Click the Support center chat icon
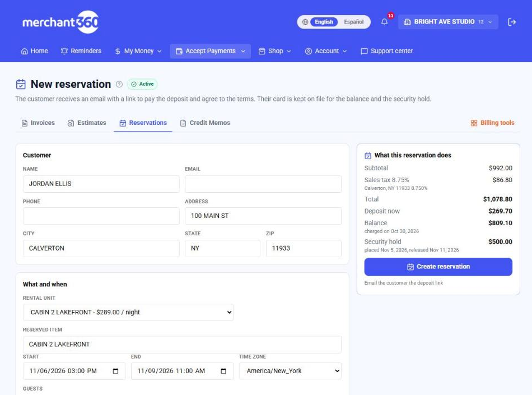The height and width of the screenshot is (395, 532). point(364,51)
